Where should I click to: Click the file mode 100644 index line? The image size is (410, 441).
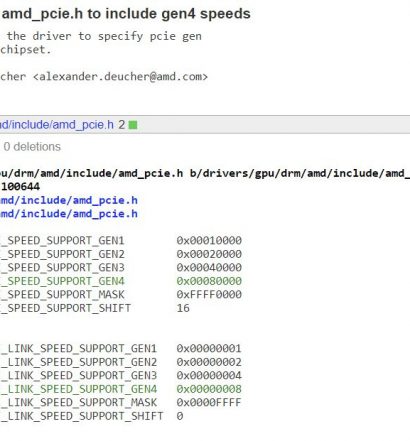20,187
